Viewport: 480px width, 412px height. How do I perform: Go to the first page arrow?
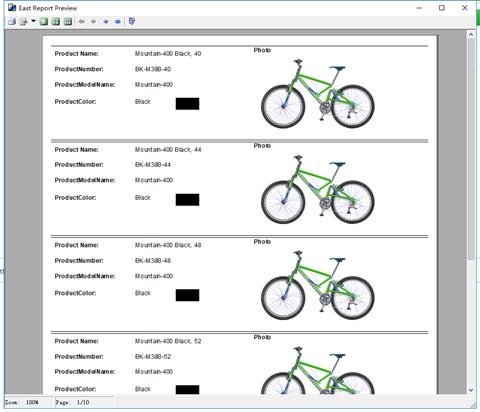82,22
